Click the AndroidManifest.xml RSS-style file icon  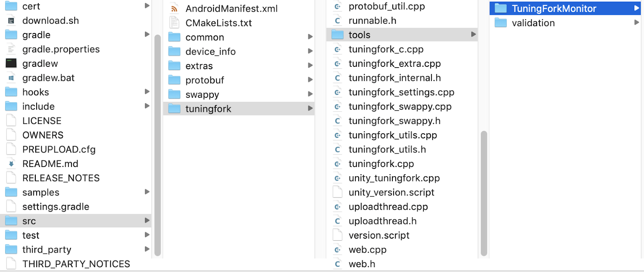(x=174, y=8)
